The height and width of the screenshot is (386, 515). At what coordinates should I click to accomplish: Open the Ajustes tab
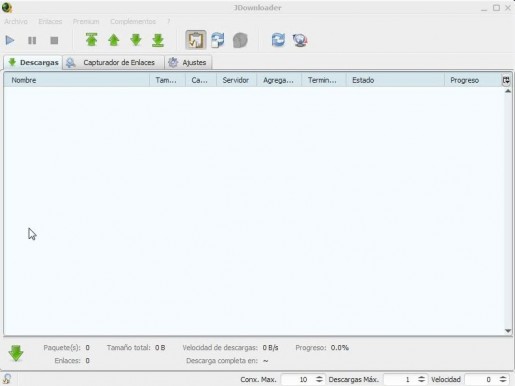188,62
